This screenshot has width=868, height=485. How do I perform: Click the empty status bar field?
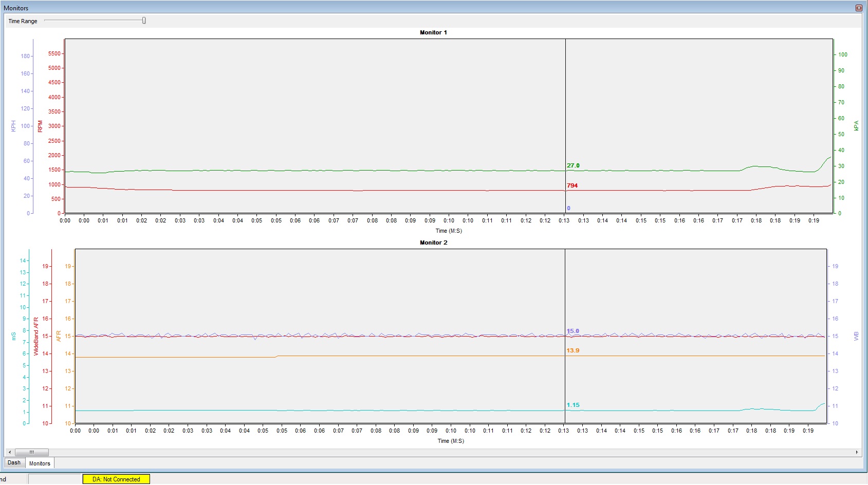pos(54,479)
